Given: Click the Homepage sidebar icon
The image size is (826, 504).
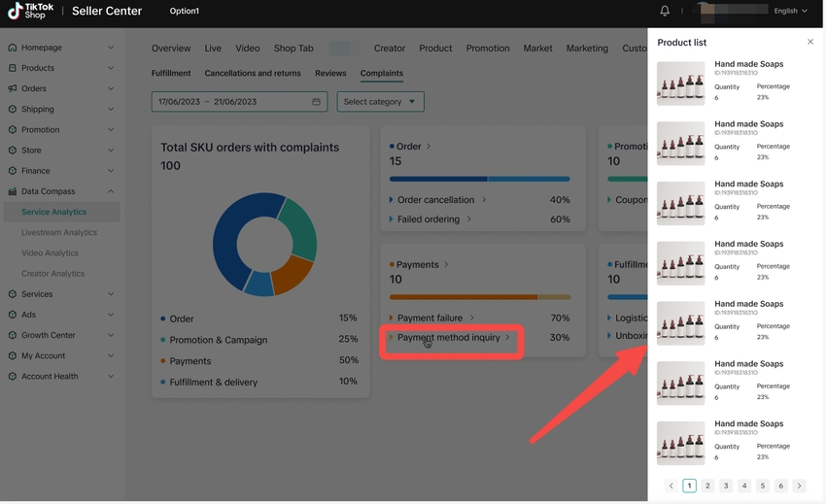Looking at the screenshot, I should pyautogui.click(x=12, y=48).
